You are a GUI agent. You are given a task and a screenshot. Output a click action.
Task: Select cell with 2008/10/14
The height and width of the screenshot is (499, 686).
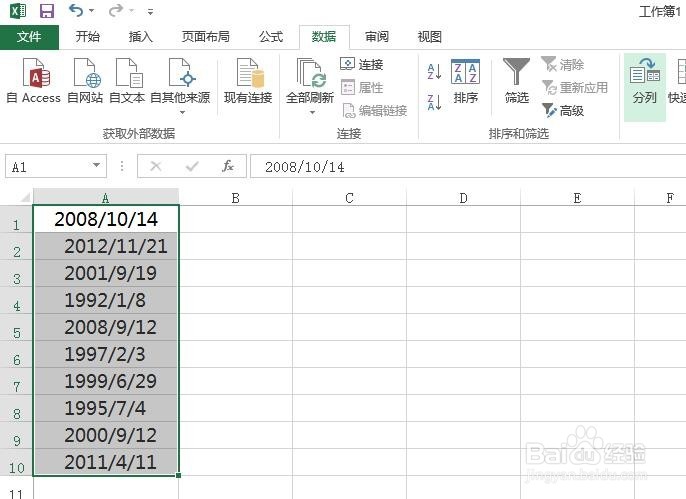pos(106,219)
